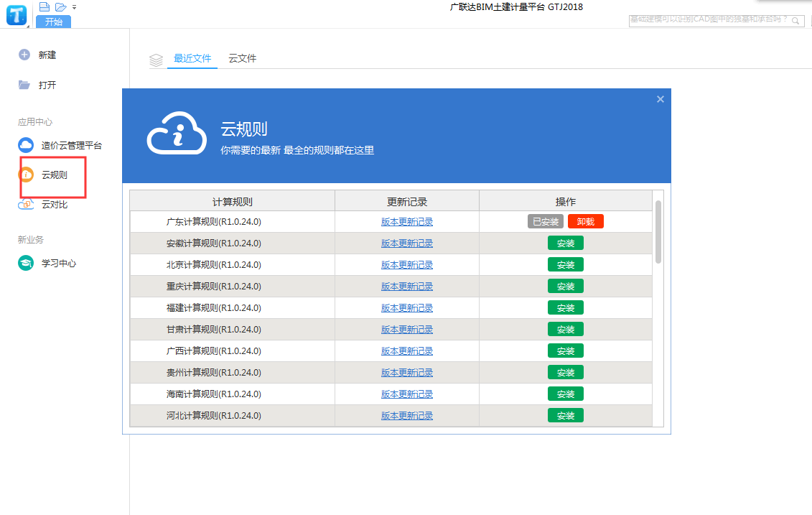The height and width of the screenshot is (515, 812).
Task: Click the 操作 column header
Action: (566, 202)
